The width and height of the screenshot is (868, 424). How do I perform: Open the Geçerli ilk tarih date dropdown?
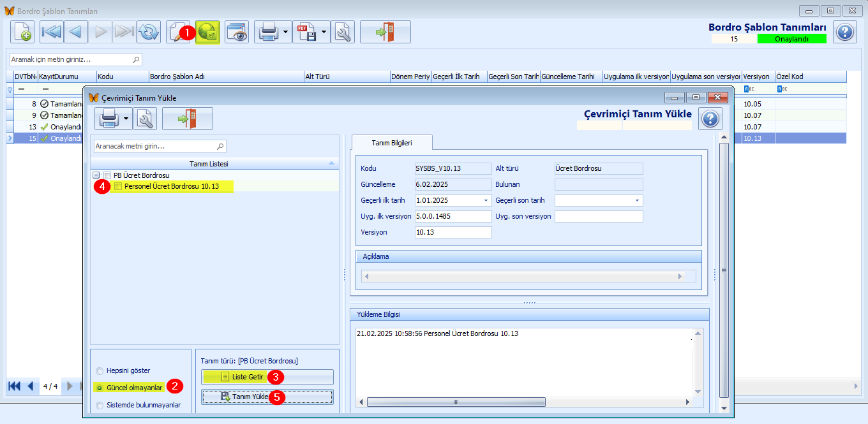[486, 200]
